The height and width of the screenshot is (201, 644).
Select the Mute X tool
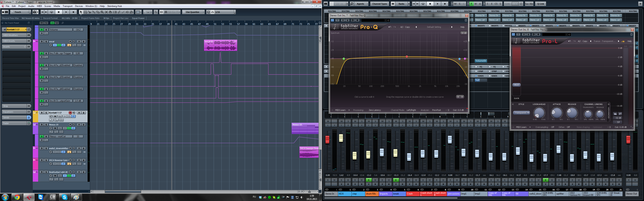(x=106, y=12)
